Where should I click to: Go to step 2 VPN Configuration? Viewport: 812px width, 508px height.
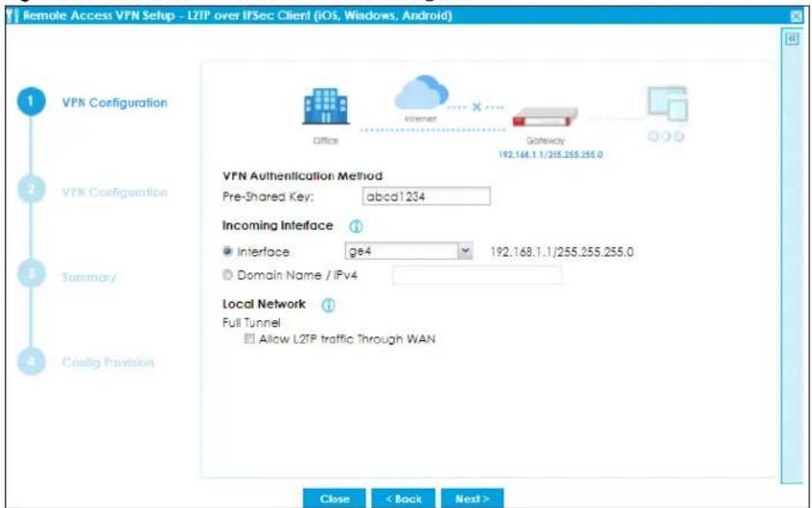31,190
